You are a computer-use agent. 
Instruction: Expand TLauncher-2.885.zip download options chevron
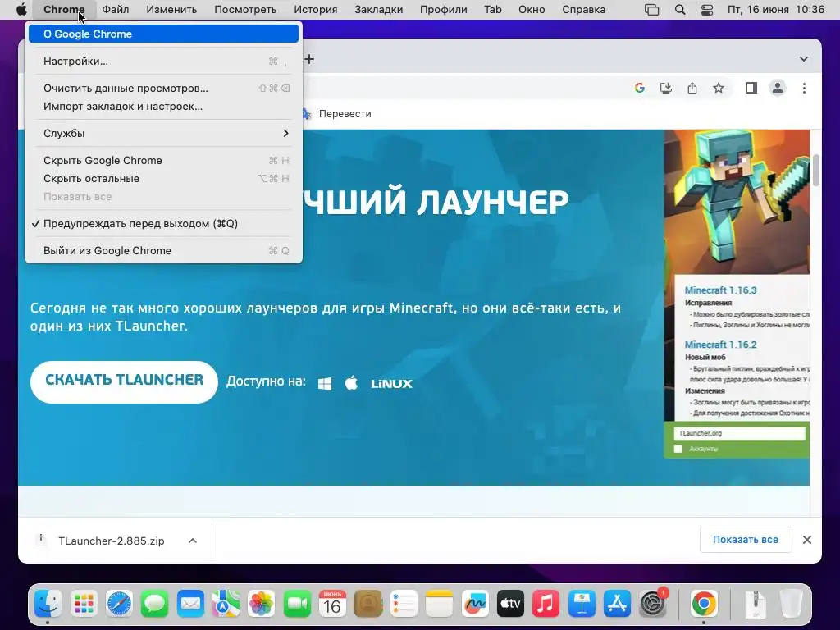click(x=193, y=541)
